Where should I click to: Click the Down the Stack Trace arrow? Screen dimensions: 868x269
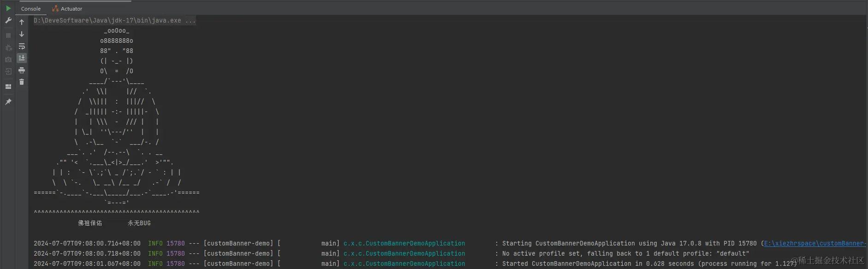click(22, 34)
